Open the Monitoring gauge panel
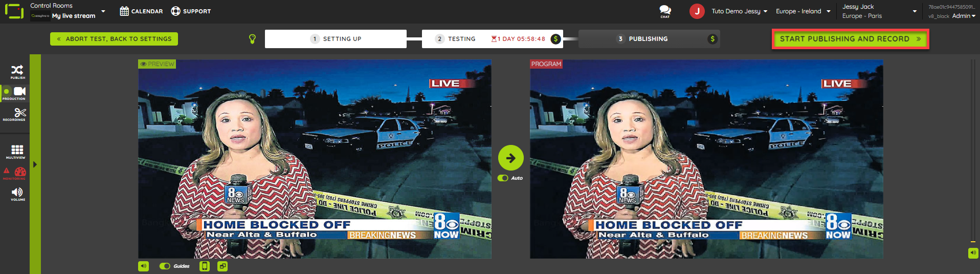 click(20, 172)
